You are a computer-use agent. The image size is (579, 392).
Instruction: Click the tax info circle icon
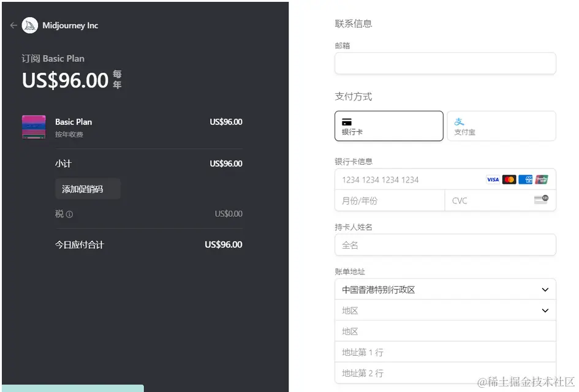[69, 214]
